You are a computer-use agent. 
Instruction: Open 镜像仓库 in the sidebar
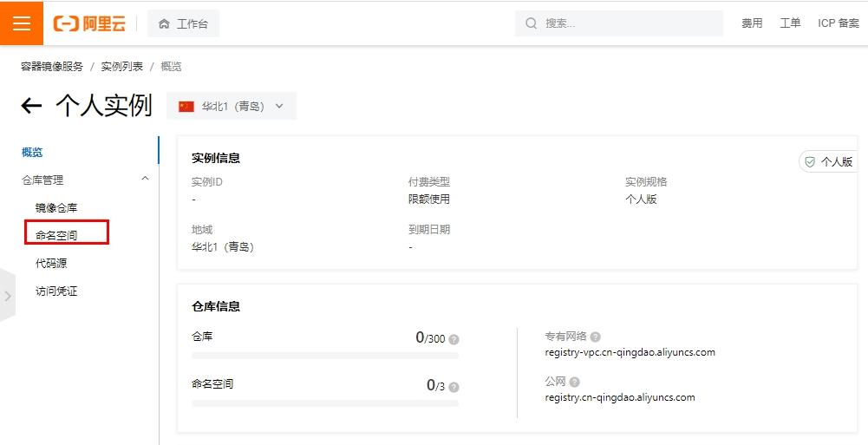pyautogui.click(x=56, y=208)
